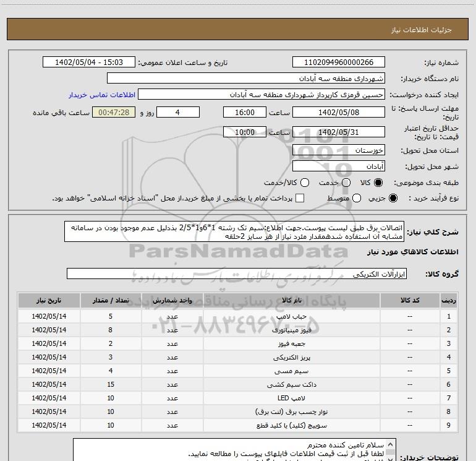Click the buyer notes text area

point(234,450)
